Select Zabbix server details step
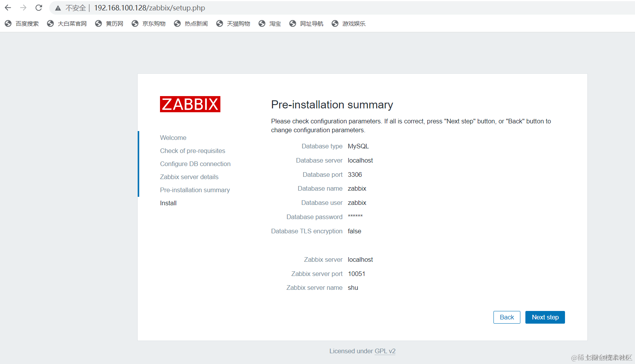The width and height of the screenshot is (635, 364). (x=189, y=177)
